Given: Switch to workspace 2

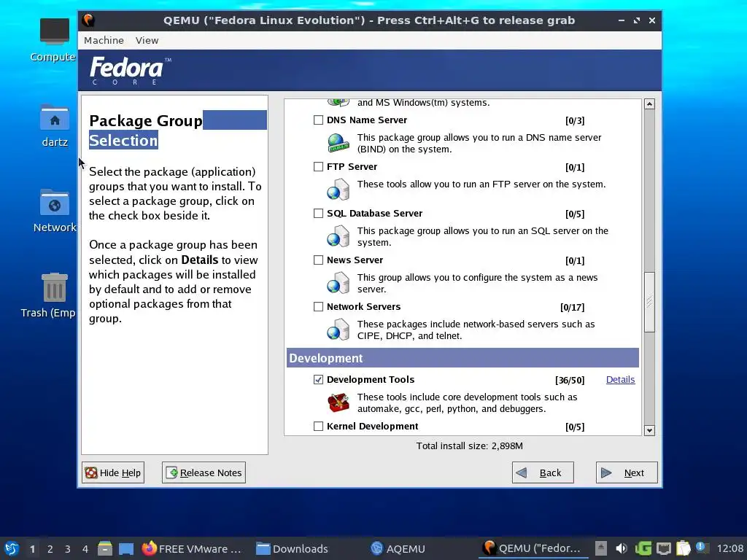Looking at the screenshot, I should (x=50, y=549).
